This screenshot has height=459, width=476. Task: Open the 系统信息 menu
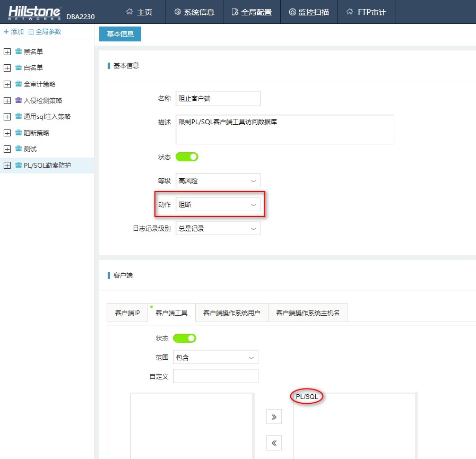(x=195, y=12)
